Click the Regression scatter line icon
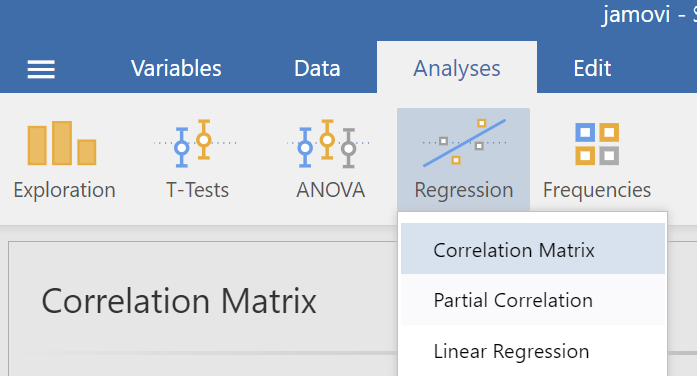The width and height of the screenshot is (697, 376). tap(464, 142)
